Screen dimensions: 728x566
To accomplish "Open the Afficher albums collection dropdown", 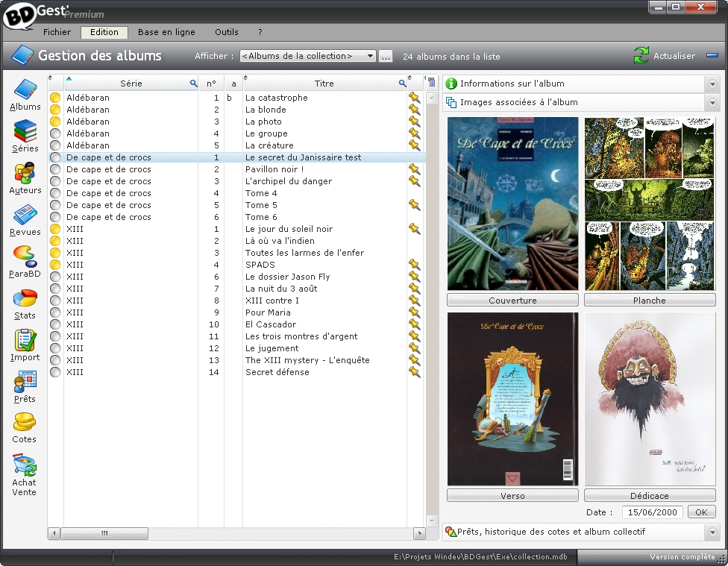I will click(x=307, y=56).
